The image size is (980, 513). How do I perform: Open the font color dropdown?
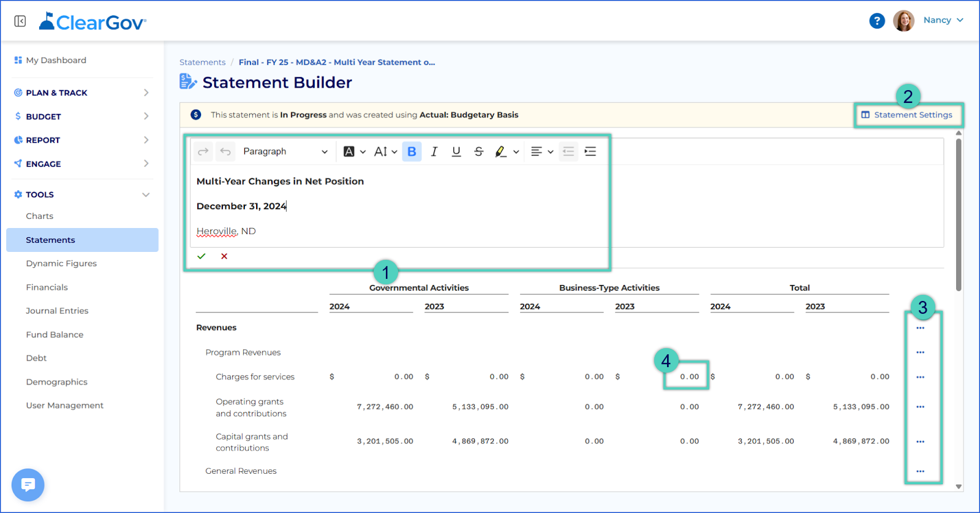[354, 151]
